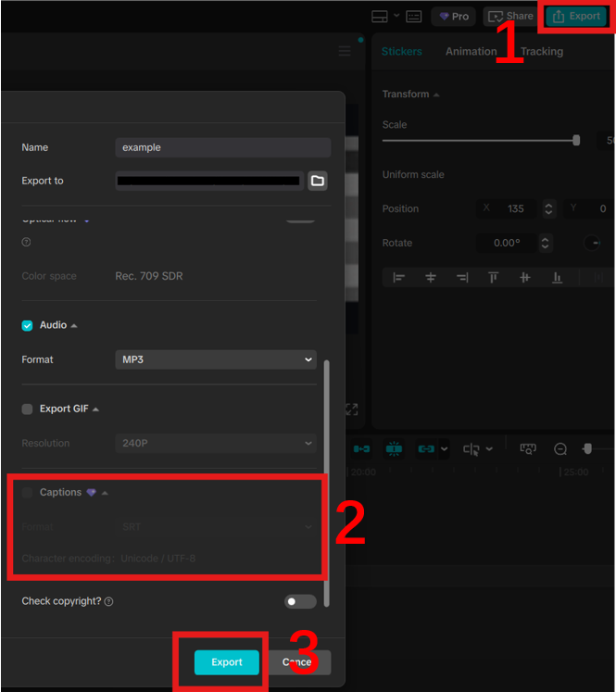The width and height of the screenshot is (616, 692).
Task: Open the MP3 format dropdown
Action: tap(216, 359)
